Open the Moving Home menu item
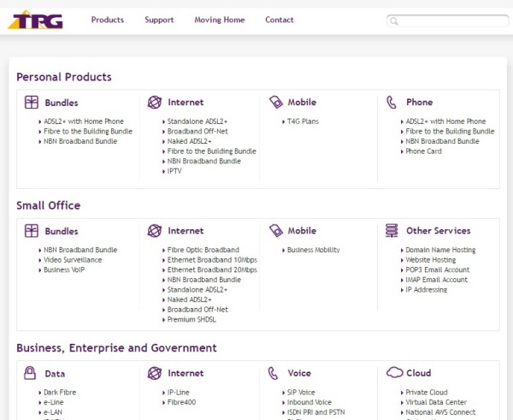Screen dimensions: 513x420 click(x=220, y=20)
